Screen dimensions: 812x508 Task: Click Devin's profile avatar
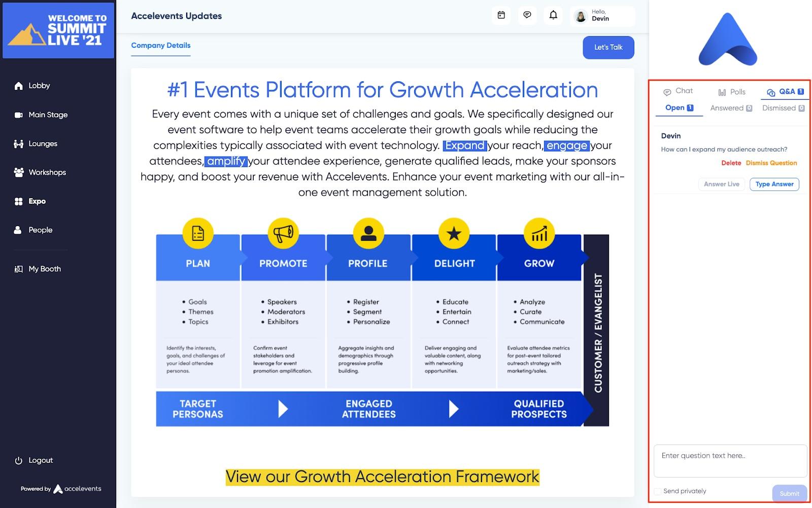(x=580, y=16)
